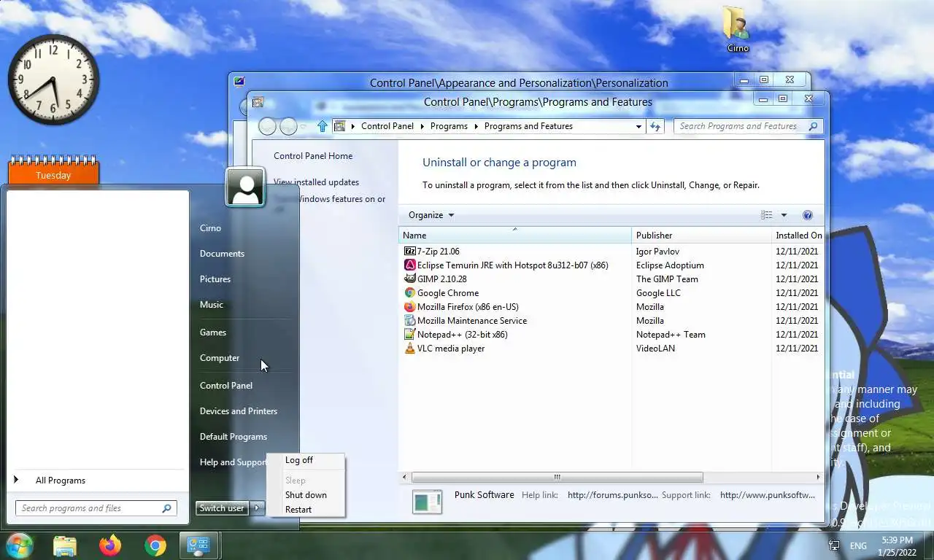Open the view options dropdown arrow
934x560 pixels.
click(x=784, y=215)
